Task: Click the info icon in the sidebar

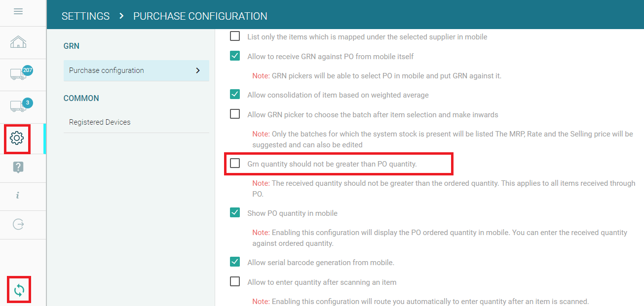Action: (x=18, y=196)
